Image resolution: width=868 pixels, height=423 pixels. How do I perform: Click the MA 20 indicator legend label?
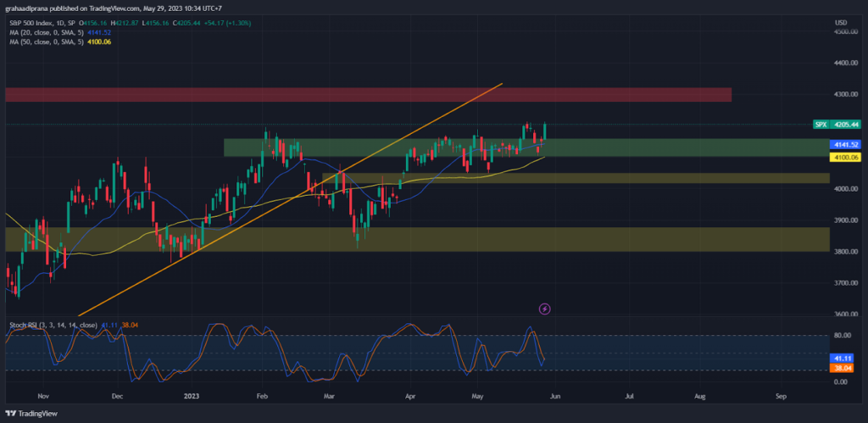(47, 32)
